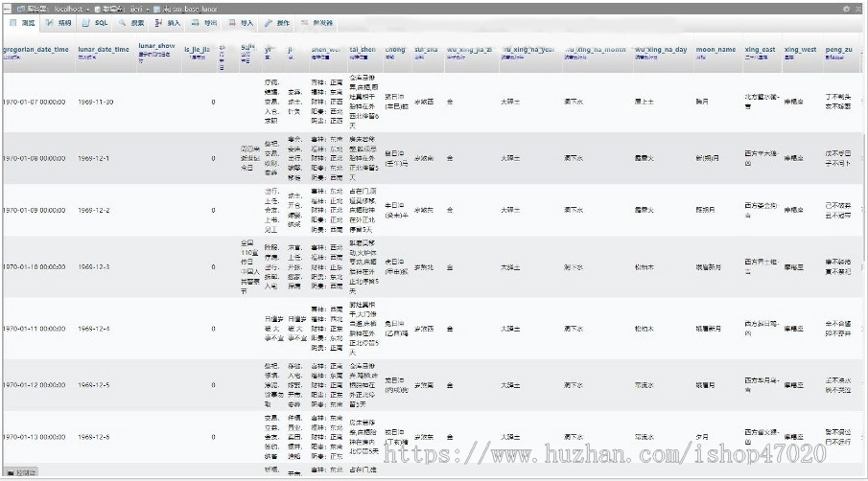The height and width of the screenshot is (481, 868).
Task: Select cell 1970-01-12 00:00:00
Action: [x=35, y=385]
